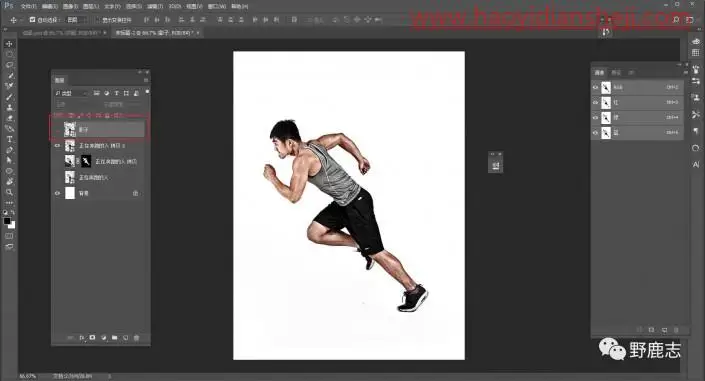Open the Channels panel flyout menu

(x=686, y=72)
